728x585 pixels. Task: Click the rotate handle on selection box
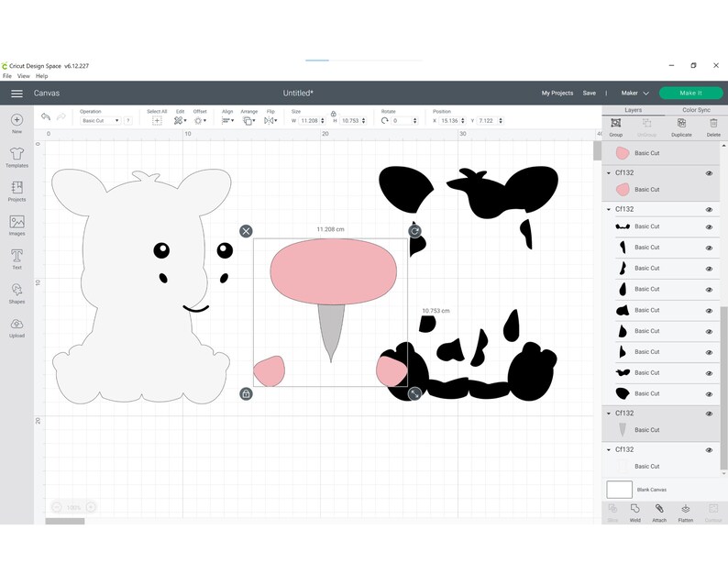click(x=414, y=231)
